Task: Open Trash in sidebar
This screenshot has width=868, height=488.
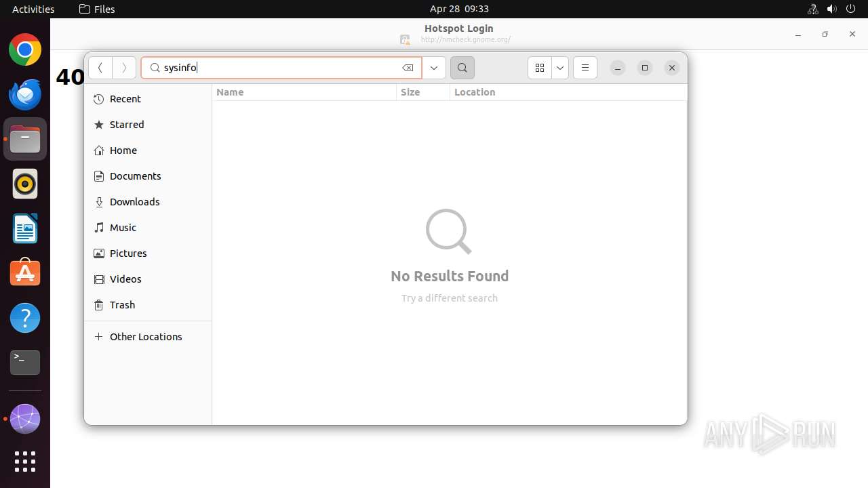Action: 148,305
